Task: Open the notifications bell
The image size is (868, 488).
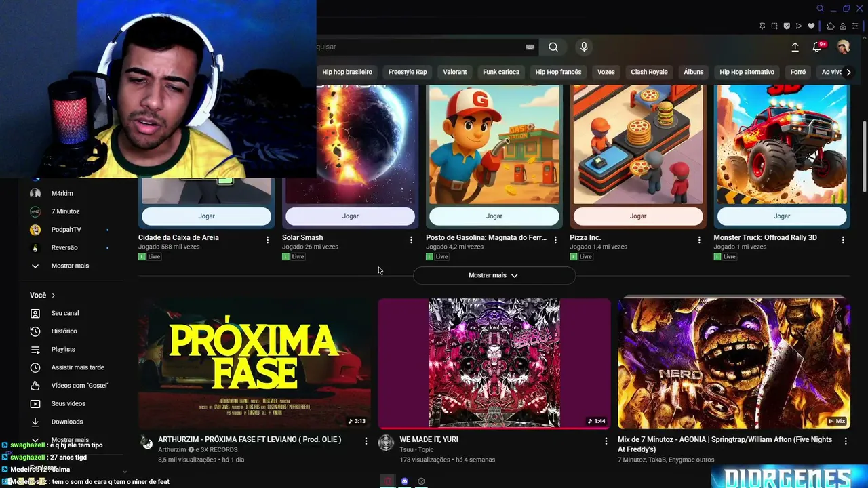Action: 817,47
